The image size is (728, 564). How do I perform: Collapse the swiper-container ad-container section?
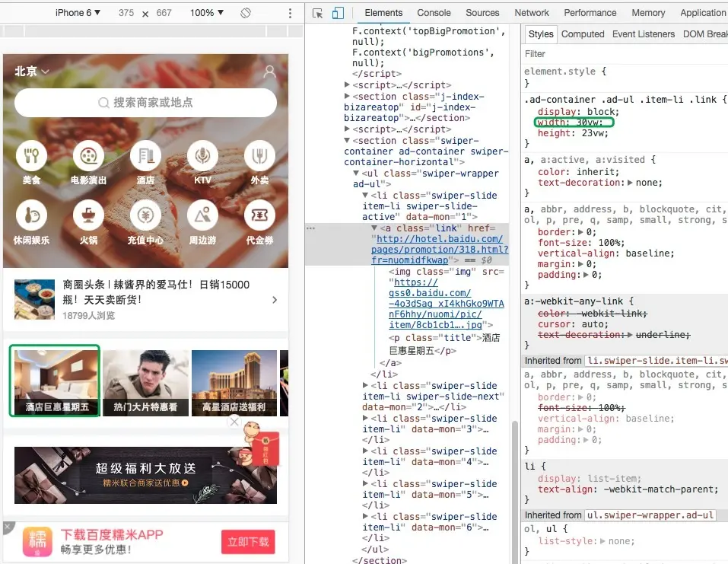click(347, 140)
